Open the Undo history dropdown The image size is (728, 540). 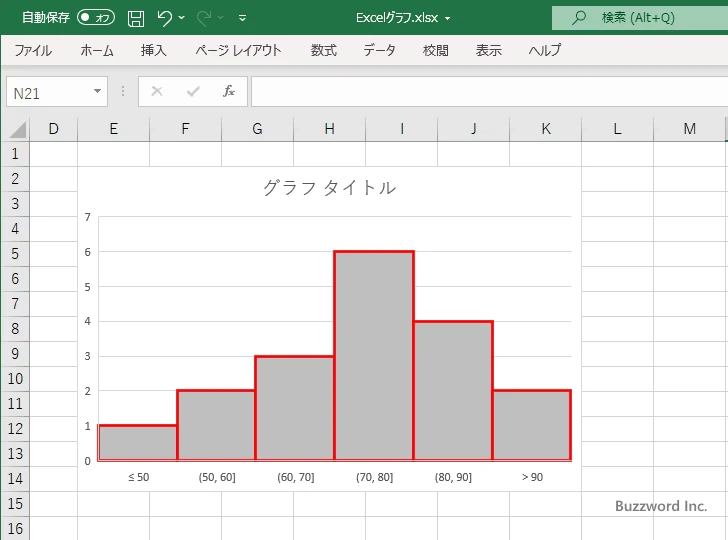coord(182,18)
